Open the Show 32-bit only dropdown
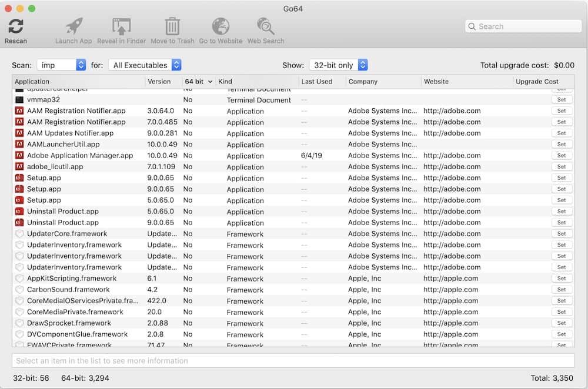This screenshot has width=588, height=389. click(338, 65)
